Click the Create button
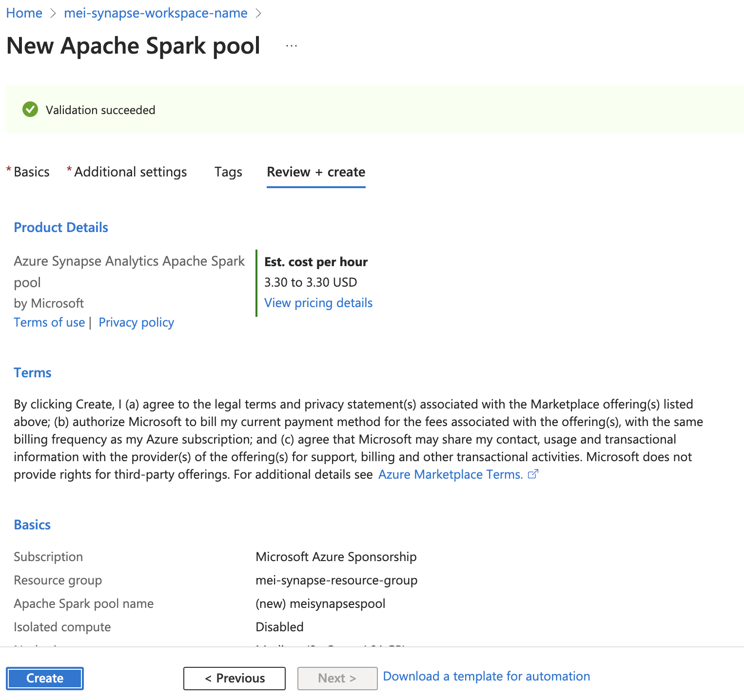 [x=44, y=678]
